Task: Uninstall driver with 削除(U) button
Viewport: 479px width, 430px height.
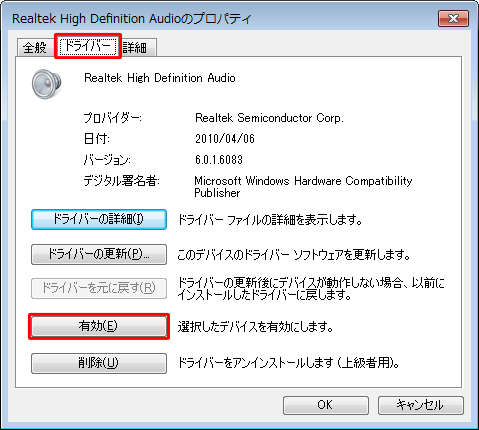Action: [99, 363]
